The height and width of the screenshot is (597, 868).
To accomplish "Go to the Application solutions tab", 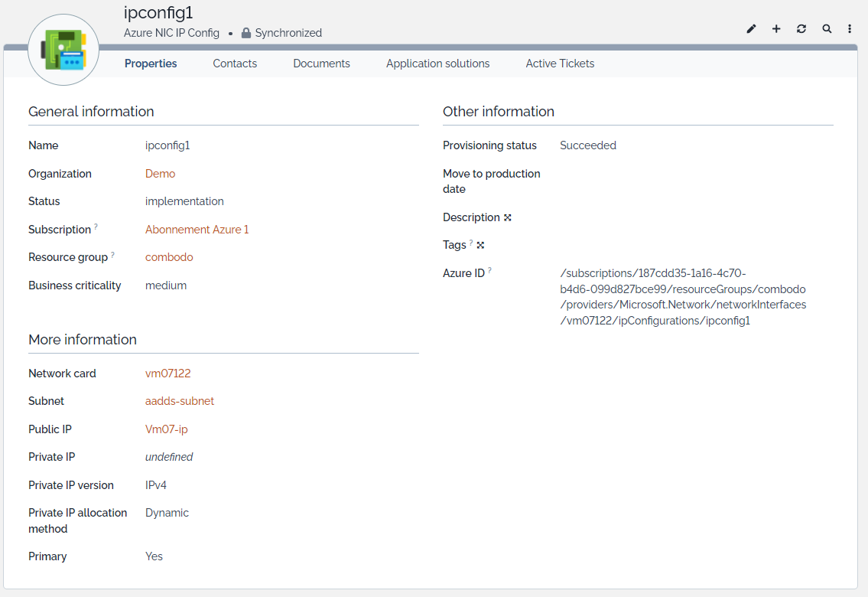I will click(437, 64).
